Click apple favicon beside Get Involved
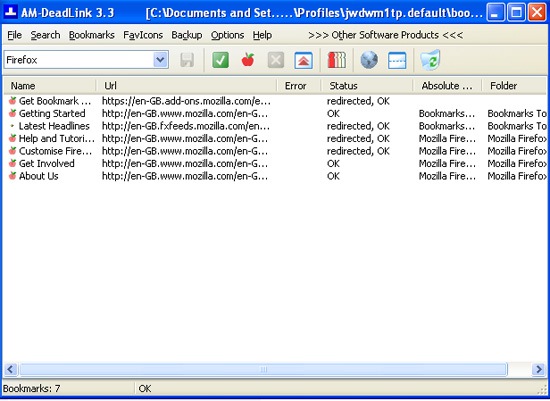The height and width of the screenshot is (401, 550). 13,163
